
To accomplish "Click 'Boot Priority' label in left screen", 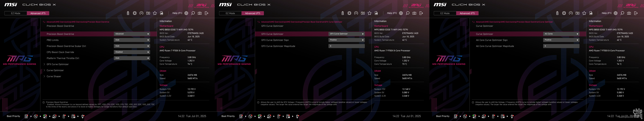I will [14, 116].
